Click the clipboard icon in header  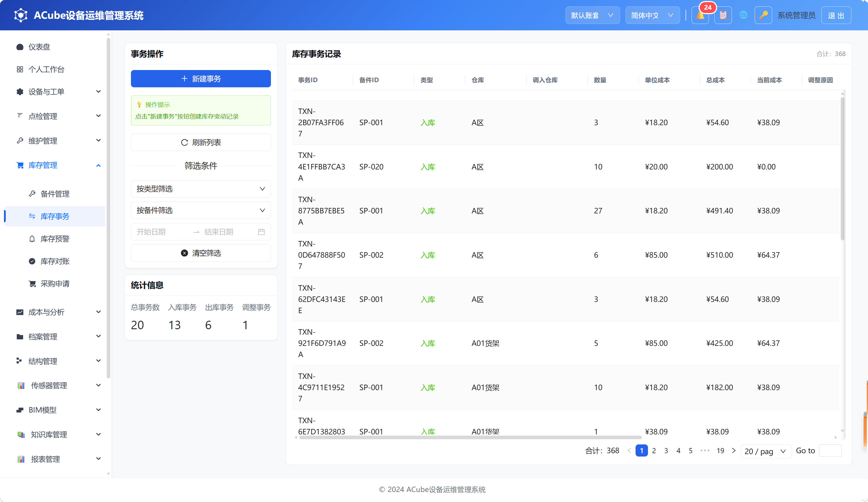click(723, 15)
